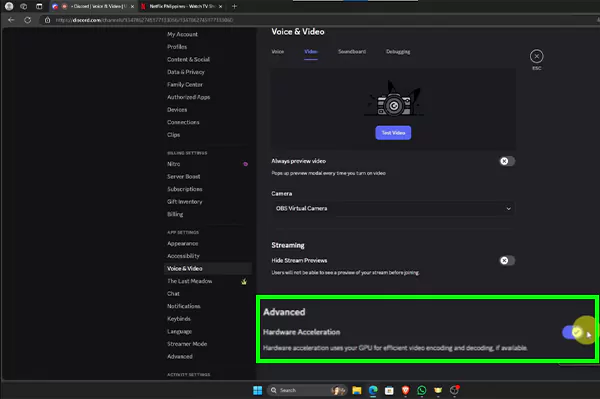Viewport: 600px width, 399px height.
Task: Open Clips settings
Action: pyautogui.click(x=173, y=135)
